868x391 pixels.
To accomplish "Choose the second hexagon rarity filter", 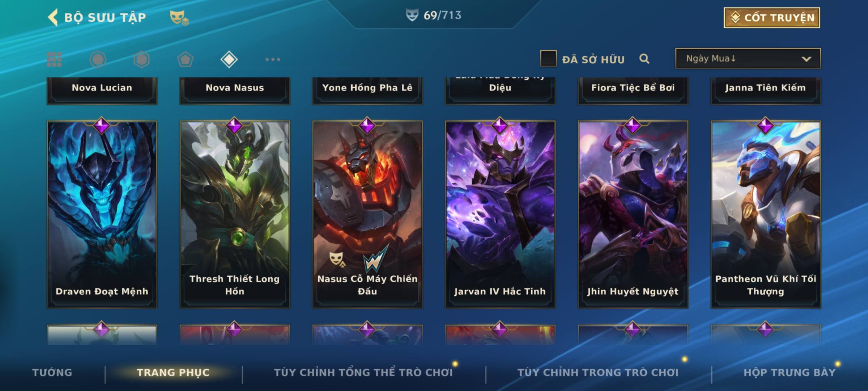I will click(141, 59).
